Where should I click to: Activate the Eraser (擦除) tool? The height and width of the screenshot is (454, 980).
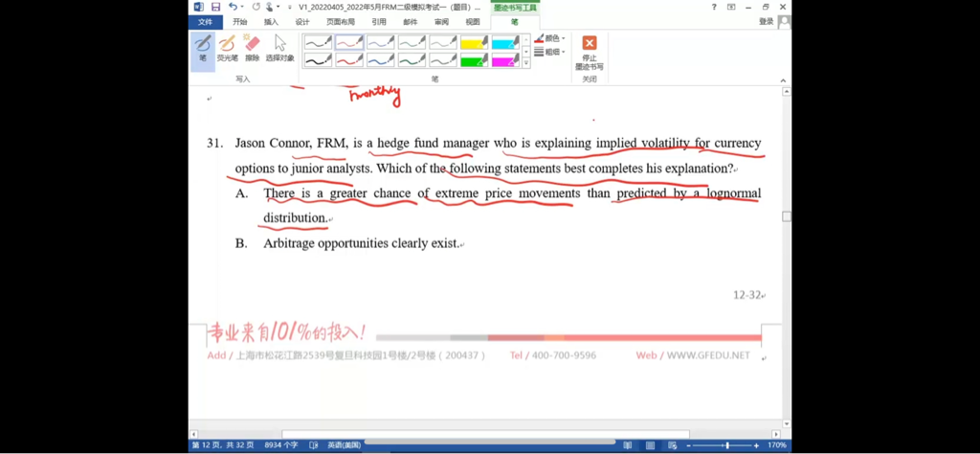pos(252,48)
